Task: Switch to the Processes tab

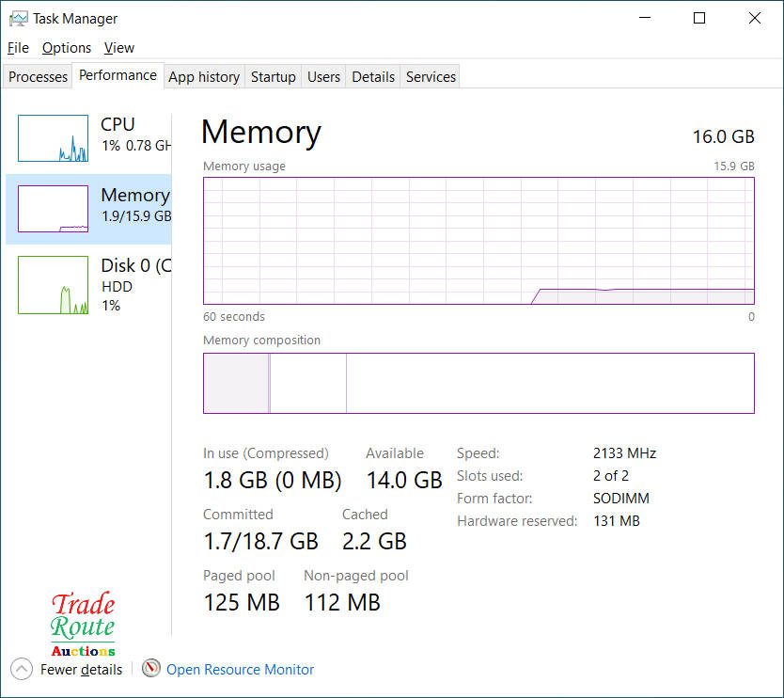Action: pos(39,77)
